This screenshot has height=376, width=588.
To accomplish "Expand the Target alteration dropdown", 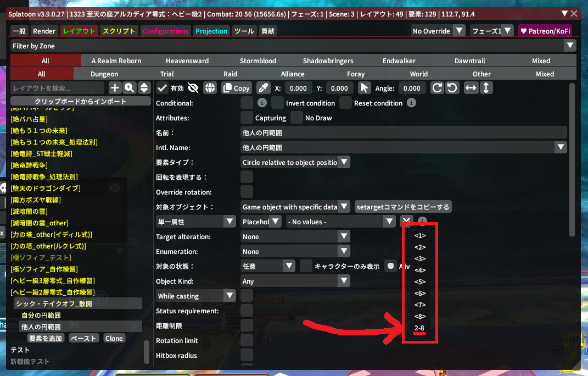I will (x=295, y=236).
